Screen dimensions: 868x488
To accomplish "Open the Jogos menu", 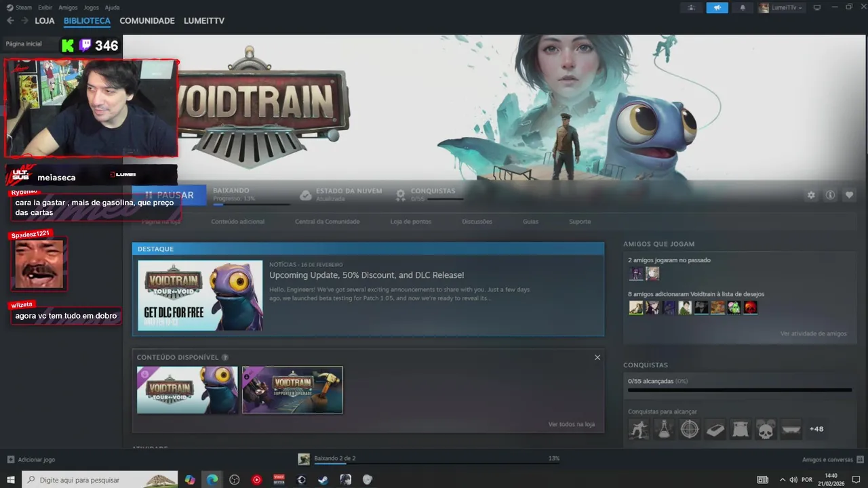I will pos(91,7).
